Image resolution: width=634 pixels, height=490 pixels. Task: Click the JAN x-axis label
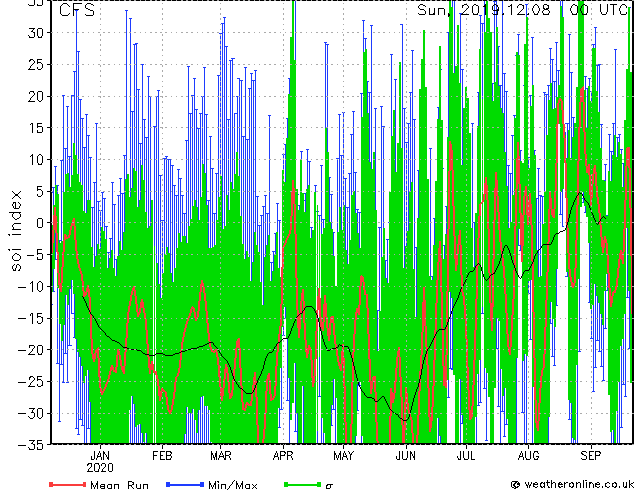100,456
